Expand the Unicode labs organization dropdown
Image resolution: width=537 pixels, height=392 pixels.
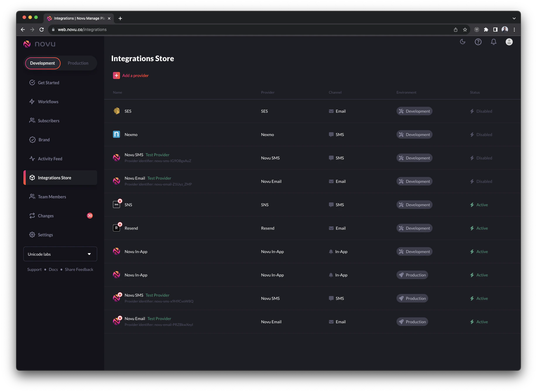60,254
